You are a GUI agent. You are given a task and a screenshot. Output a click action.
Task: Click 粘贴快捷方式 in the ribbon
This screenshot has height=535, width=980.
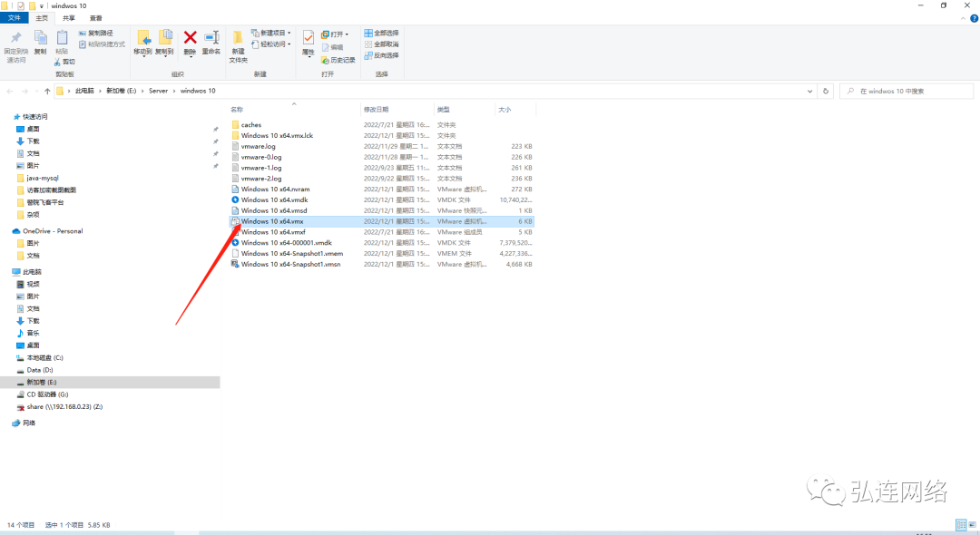tap(102, 44)
